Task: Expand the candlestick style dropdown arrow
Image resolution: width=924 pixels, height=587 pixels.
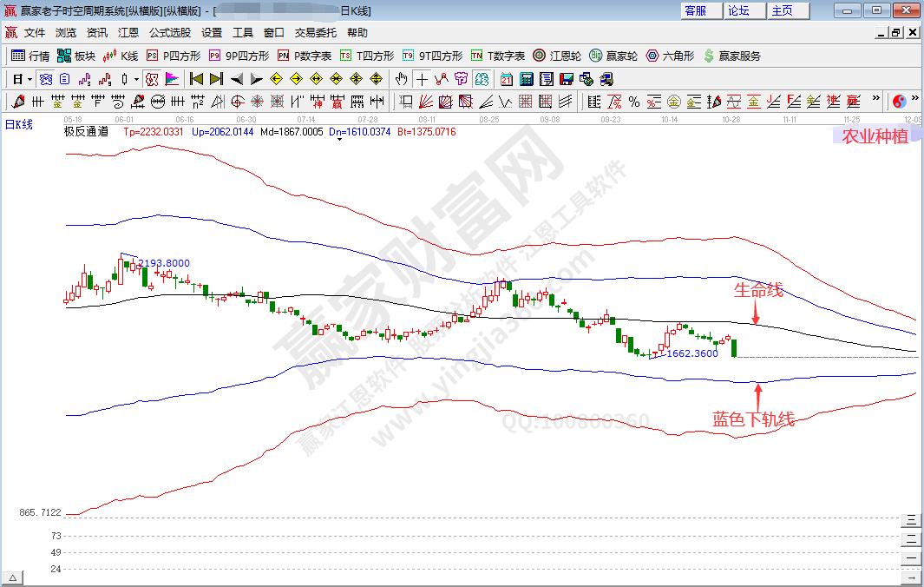Action: [137, 79]
